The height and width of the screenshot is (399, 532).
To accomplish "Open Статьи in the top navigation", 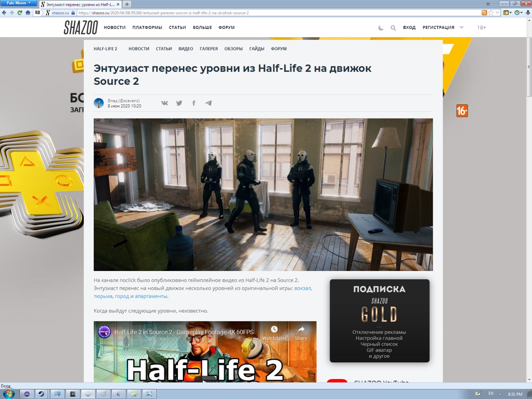I will [x=177, y=27].
